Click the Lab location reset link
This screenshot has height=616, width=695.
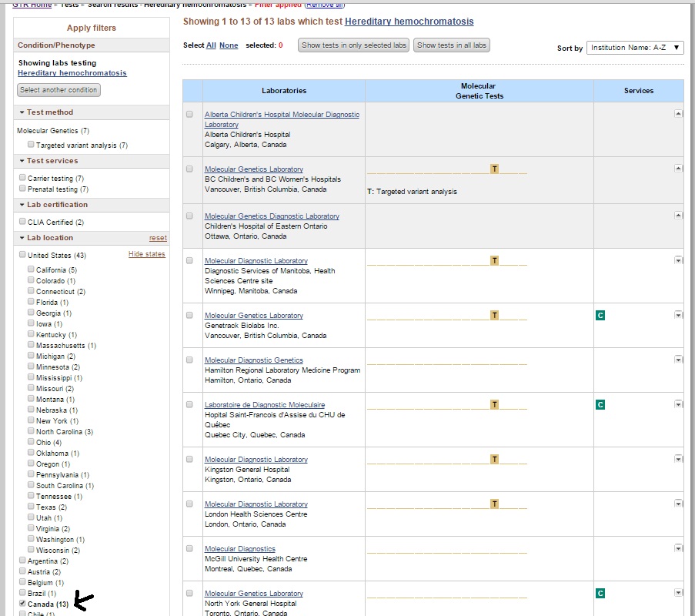[x=158, y=238]
